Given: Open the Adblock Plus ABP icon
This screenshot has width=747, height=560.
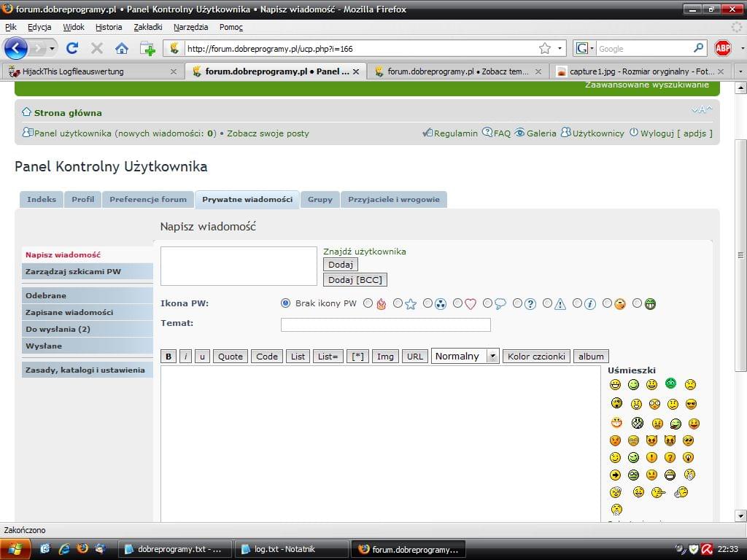Looking at the screenshot, I should point(723,48).
